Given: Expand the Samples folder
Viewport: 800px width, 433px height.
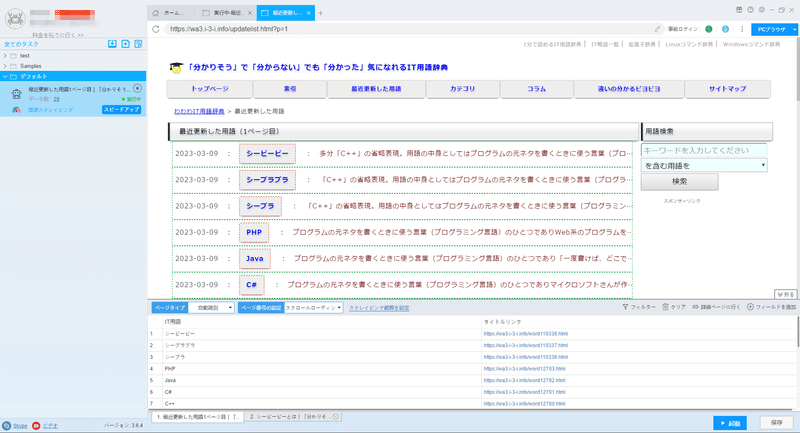Looking at the screenshot, I should 5,66.
